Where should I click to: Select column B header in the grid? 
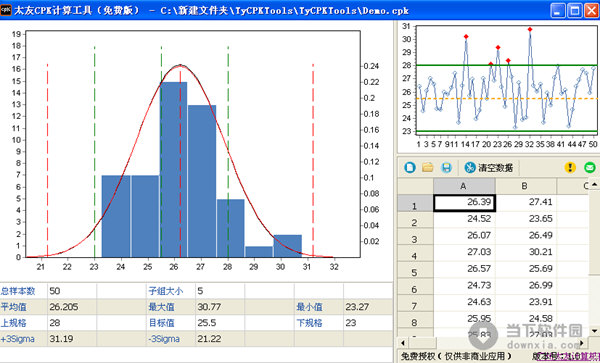(x=525, y=186)
